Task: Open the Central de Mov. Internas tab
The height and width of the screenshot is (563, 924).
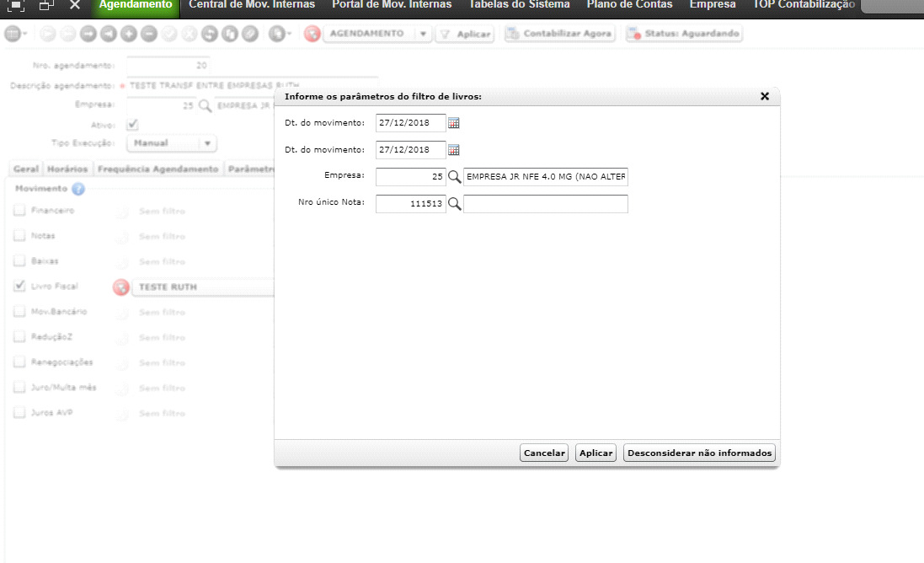Action: point(252,5)
